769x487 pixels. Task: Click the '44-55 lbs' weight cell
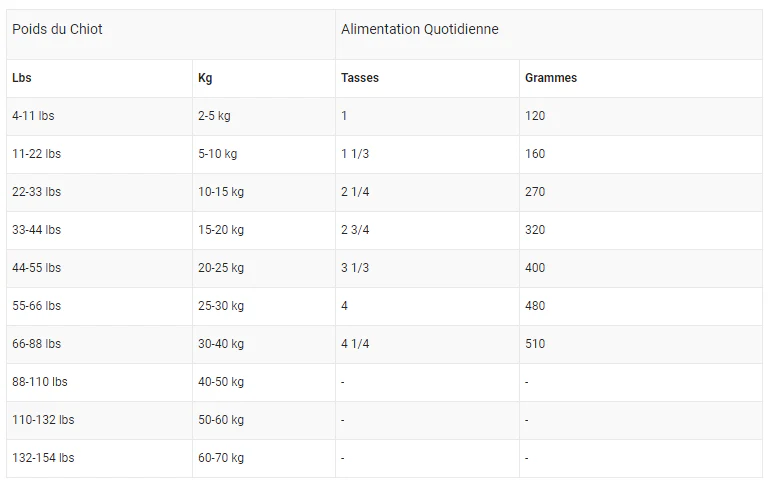tap(36, 268)
